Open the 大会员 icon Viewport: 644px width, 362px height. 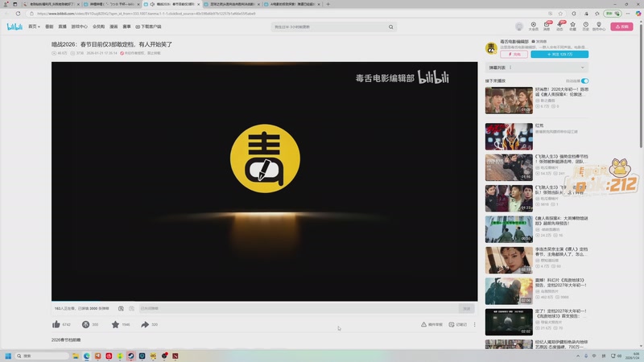533,27
